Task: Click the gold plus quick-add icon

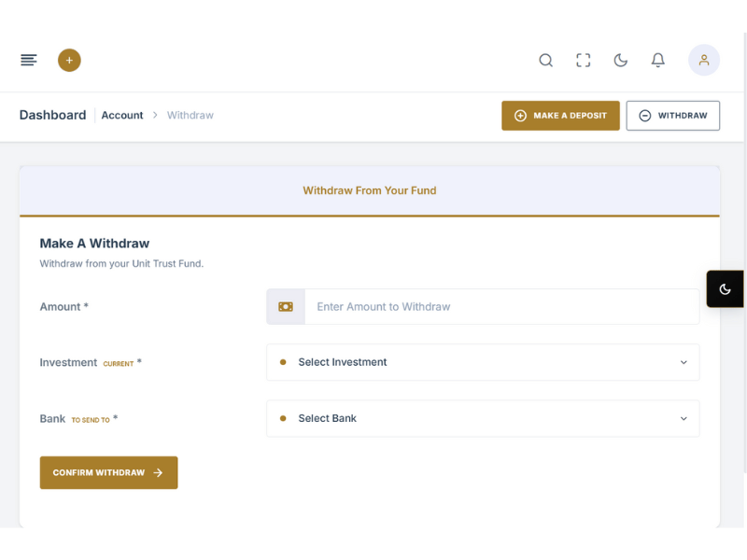Action: tap(69, 61)
